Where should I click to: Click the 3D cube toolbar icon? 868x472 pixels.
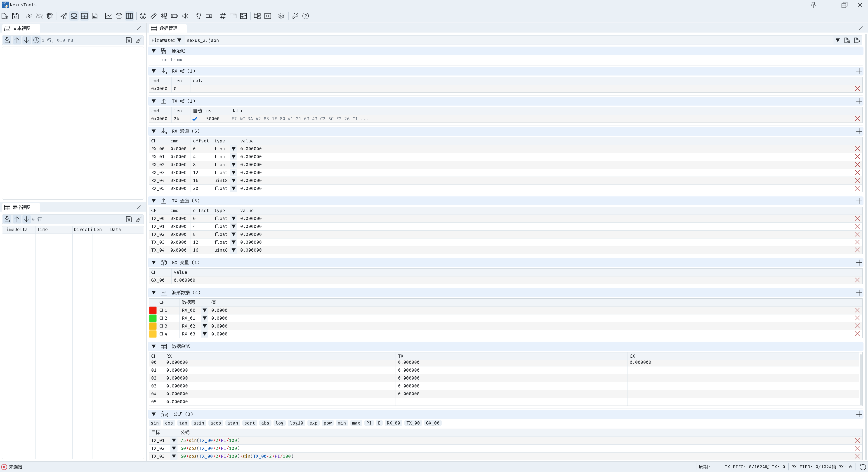(x=119, y=16)
